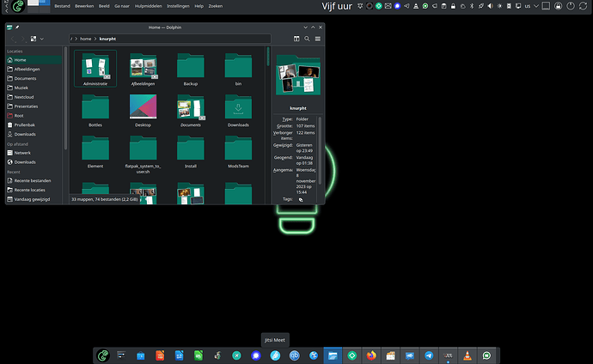593x364 pixels.
Task: Open the Dolphin hamburger menu
Action: (x=318, y=39)
